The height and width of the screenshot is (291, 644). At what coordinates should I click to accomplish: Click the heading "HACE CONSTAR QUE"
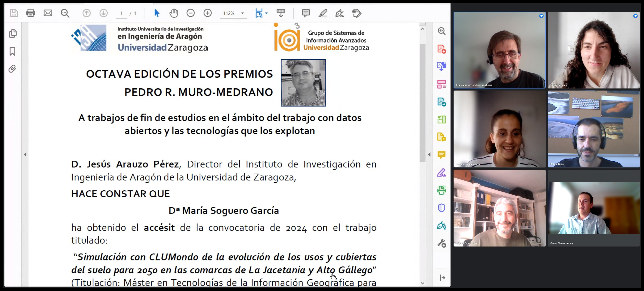tap(120, 194)
